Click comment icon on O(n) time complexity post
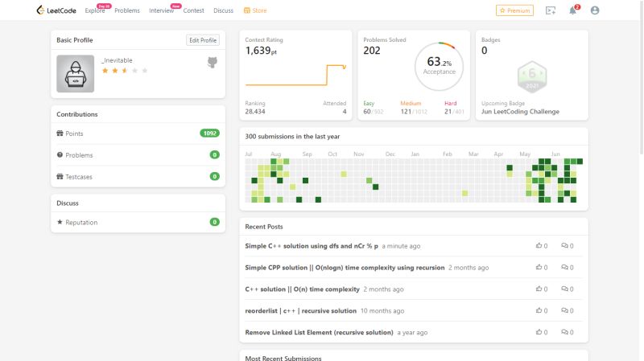The image size is (644, 361). point(565,289)
